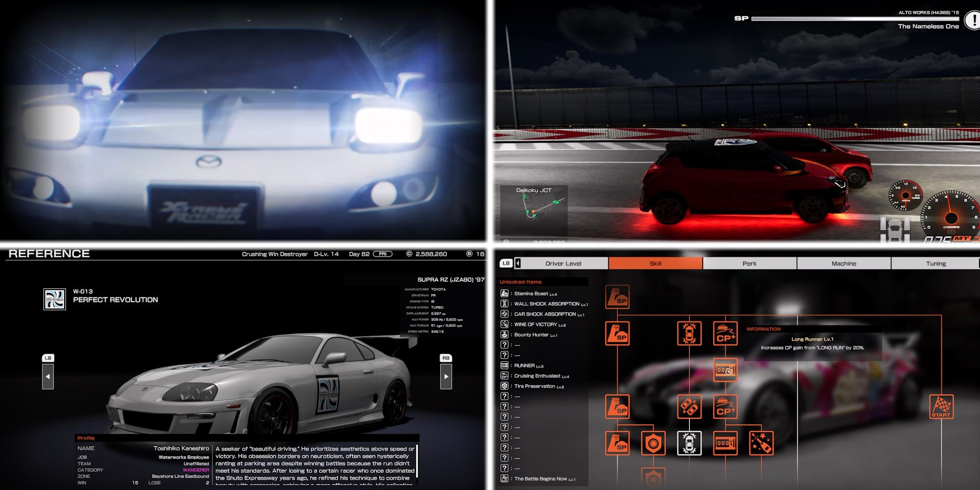Click the white-highlighted car shock skill node
The height and width of the screenshot is (490, 980).
pyautogui.click(x=689, y=443)
